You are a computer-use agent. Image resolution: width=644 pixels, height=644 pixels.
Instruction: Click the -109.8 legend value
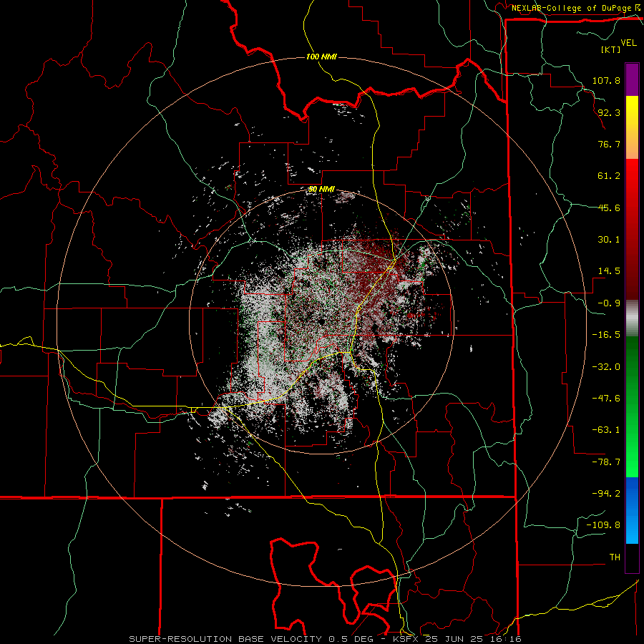pyautogui.click(x=603, y=525)
